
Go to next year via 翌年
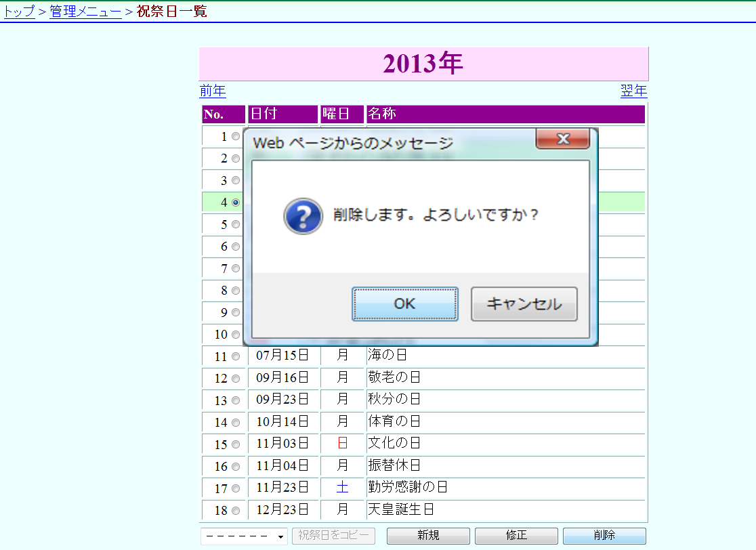pos(633,91)
